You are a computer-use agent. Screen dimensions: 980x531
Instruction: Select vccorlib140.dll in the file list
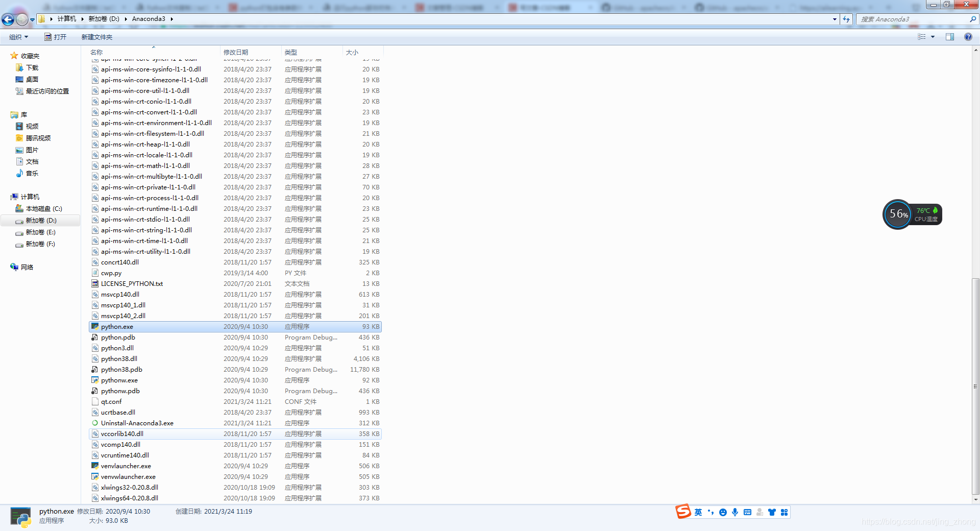tap(235, 433)
